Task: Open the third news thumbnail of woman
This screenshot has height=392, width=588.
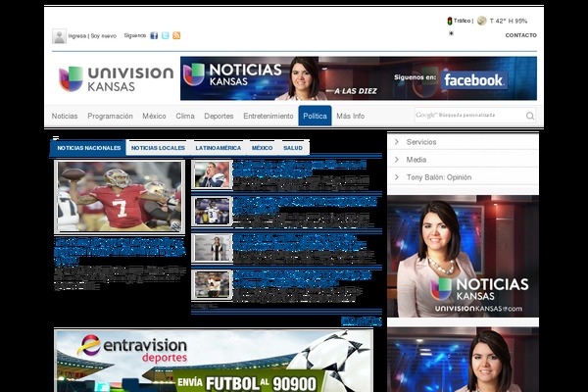Action: pos(212,248)
